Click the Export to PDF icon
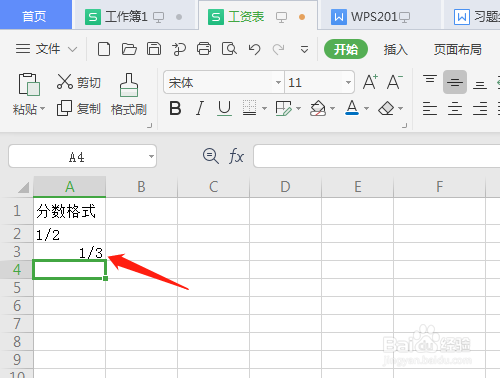This screenshot has width=500, height=378. (179, 49)
